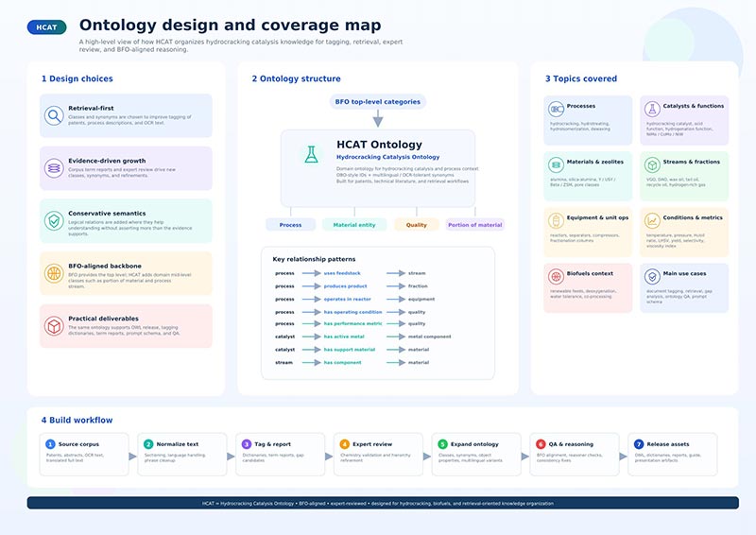
Task: Click the 'Key relationship patterns' title
Action: point(314,259)
